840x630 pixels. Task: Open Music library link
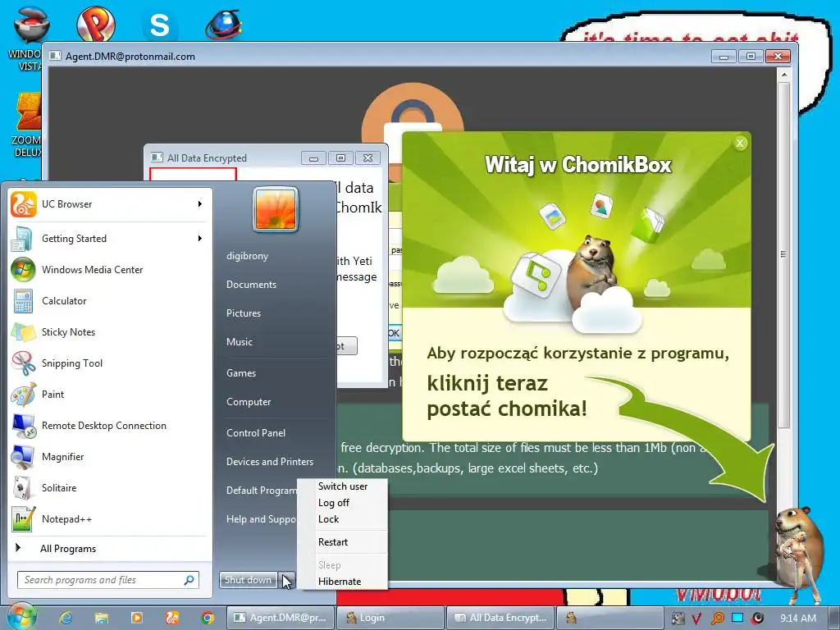(239, 342)
